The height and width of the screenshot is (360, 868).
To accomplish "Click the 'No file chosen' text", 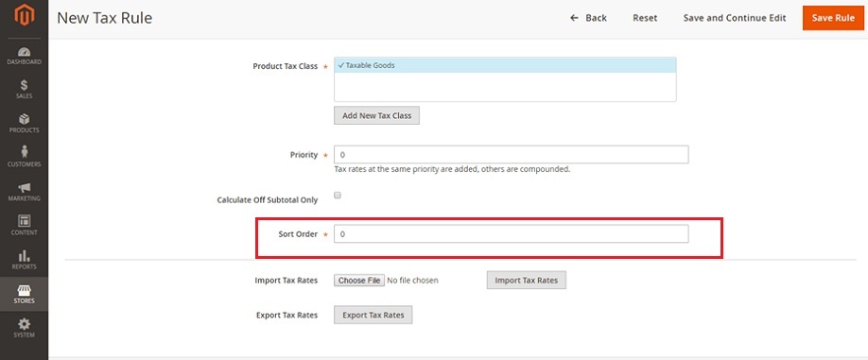I will 412,281.
